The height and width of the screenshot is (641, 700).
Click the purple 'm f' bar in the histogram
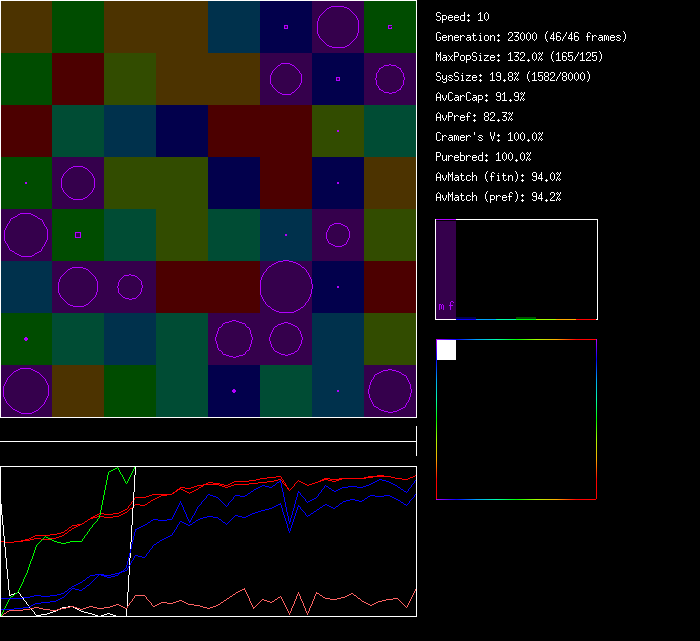click(x=446, y=268)
